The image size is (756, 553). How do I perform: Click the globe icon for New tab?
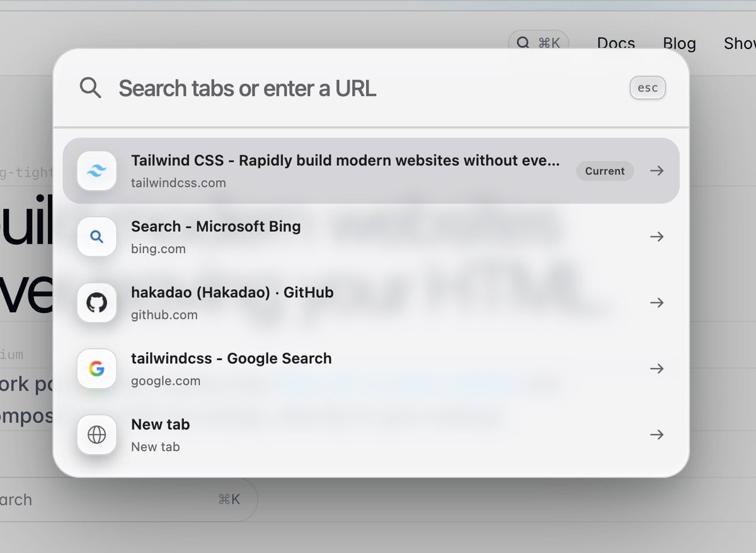[96, 435]
